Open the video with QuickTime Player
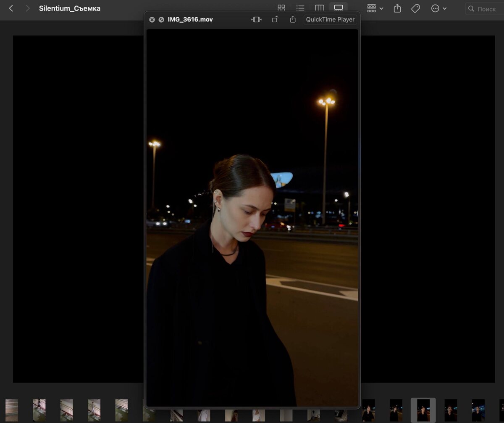Viewport: 504px width, 423px height. (x=330, y=20)
